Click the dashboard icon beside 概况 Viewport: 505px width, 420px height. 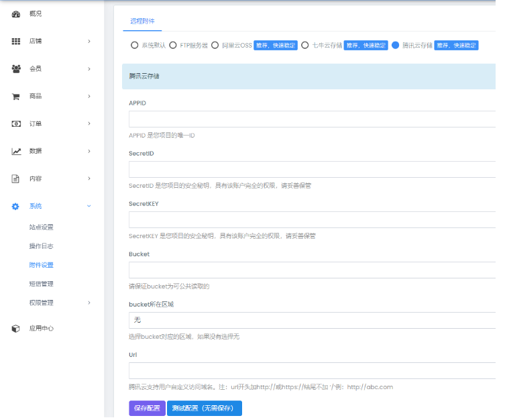point(16,13)
